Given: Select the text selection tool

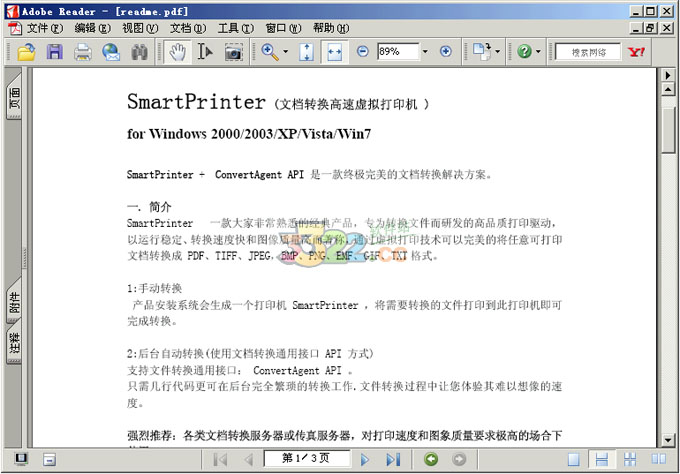Looking at the screenshot, I should pos(205,52).
